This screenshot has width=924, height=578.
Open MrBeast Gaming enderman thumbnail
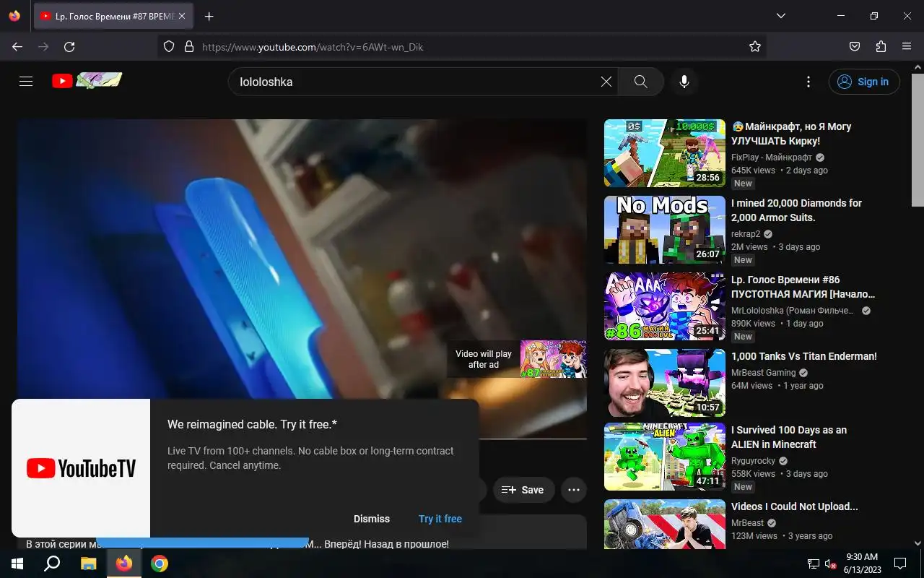pyautogui.click(x=665, y=383)
